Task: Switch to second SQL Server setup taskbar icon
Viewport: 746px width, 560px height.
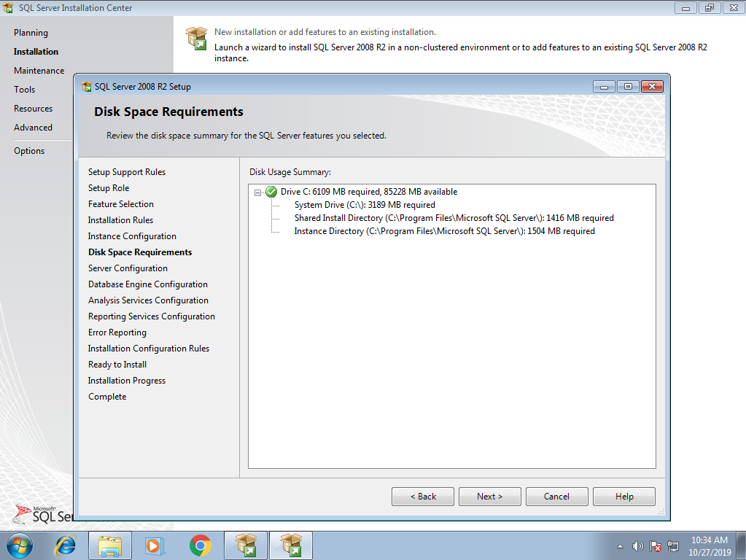Action: (x=291, y=545)
